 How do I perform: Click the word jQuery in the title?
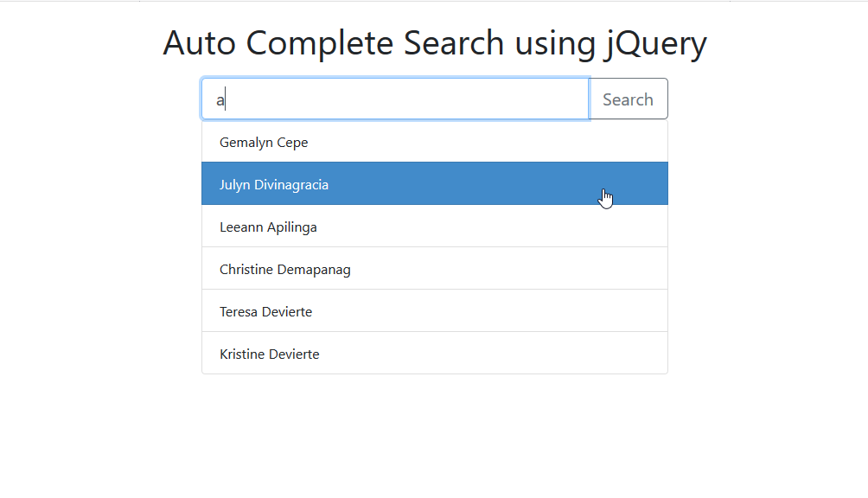pyautogui.click(x=655, y=44)
